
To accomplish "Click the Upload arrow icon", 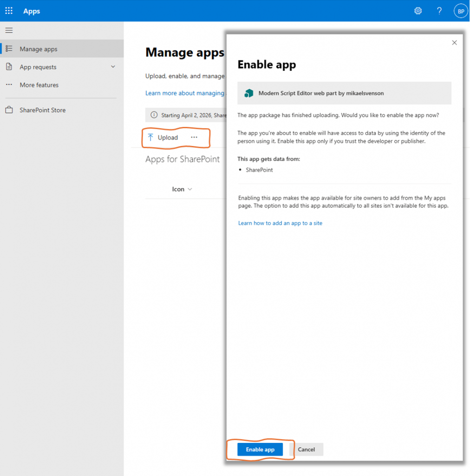I will click(x=150, y=138).
